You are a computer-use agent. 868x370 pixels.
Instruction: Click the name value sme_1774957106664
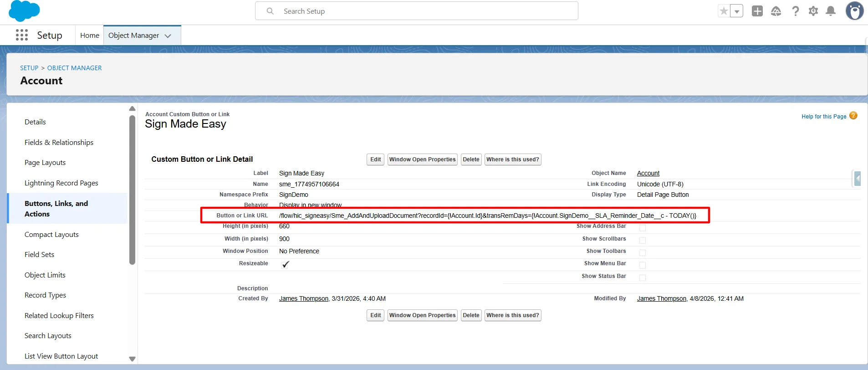pos(309,184)
